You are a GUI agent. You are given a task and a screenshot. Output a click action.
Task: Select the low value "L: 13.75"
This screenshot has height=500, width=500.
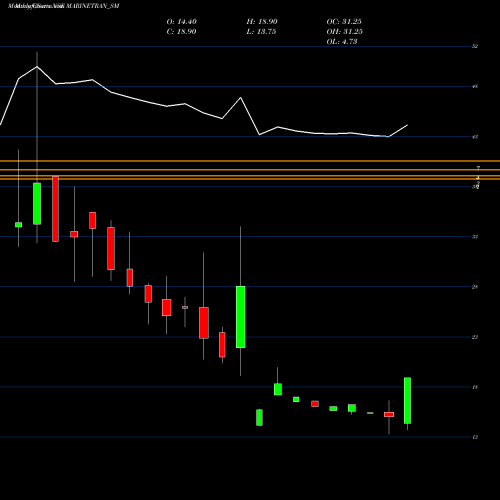(261, 32)
